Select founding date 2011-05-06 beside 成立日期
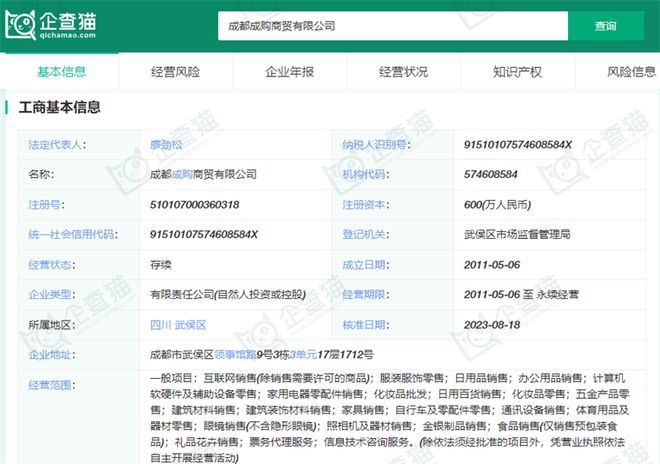This screenshot has width=660, height=464. (492, 265)
